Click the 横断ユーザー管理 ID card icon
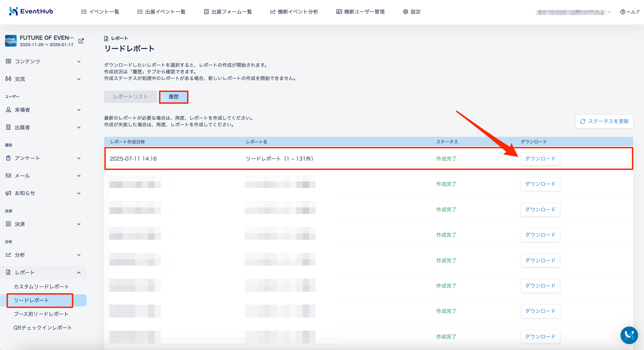 [339, 12]
